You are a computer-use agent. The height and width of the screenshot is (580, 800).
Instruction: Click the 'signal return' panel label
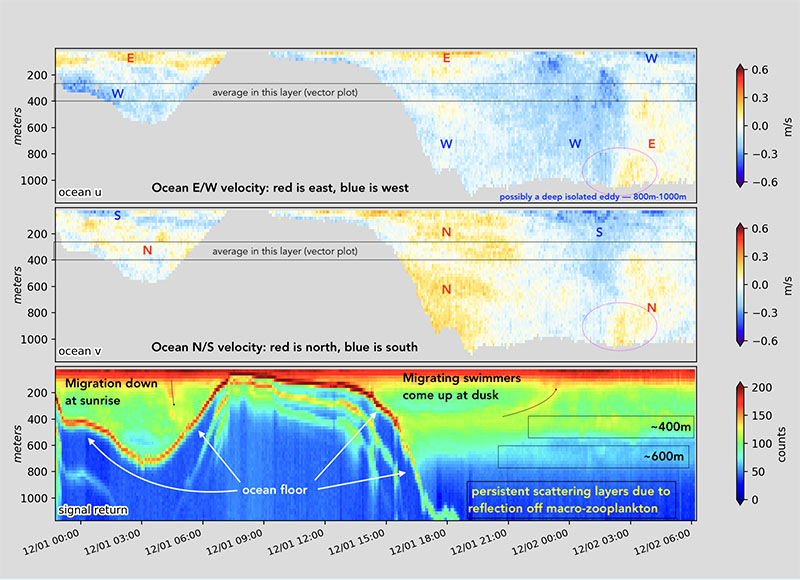point(91,511)
